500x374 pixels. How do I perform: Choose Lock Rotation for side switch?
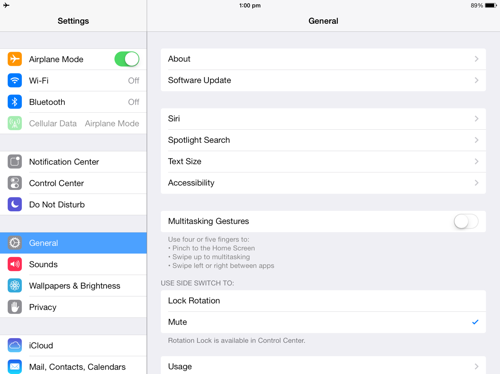pos(323,301)
